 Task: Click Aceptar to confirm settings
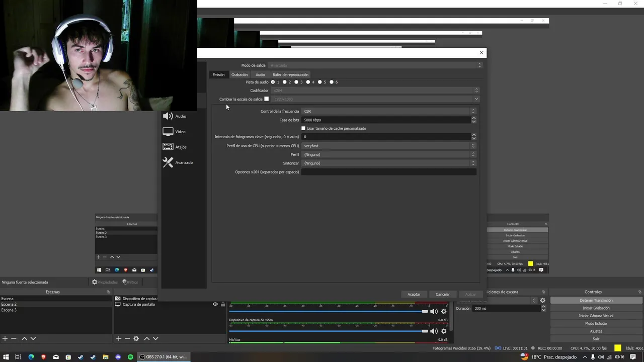click(414, 294)
